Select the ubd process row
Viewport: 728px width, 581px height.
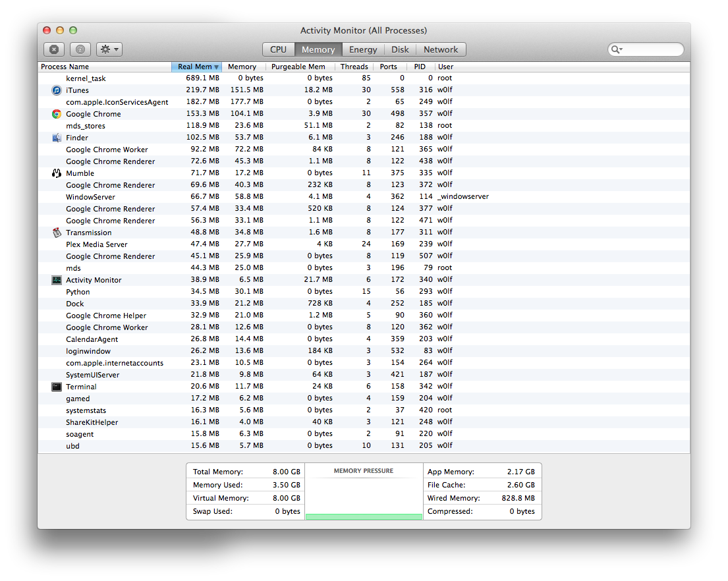pyautogui.click(x=364, y=445)
